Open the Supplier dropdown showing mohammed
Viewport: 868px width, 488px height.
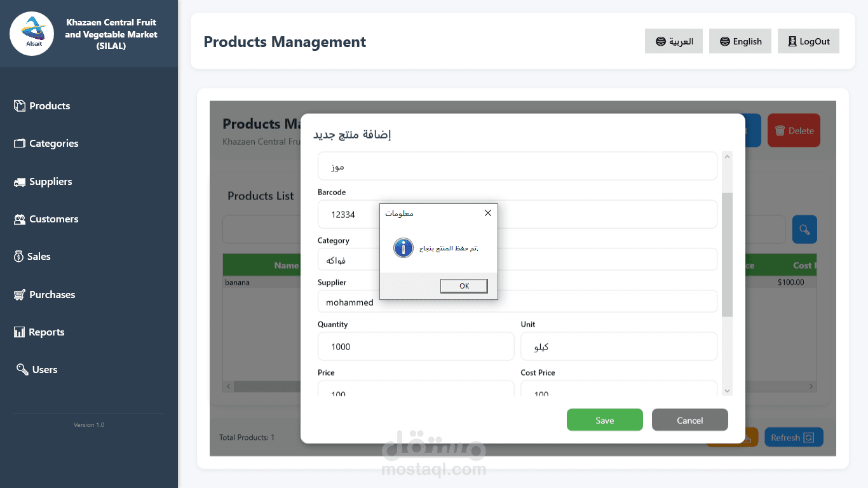pos(517,302)
